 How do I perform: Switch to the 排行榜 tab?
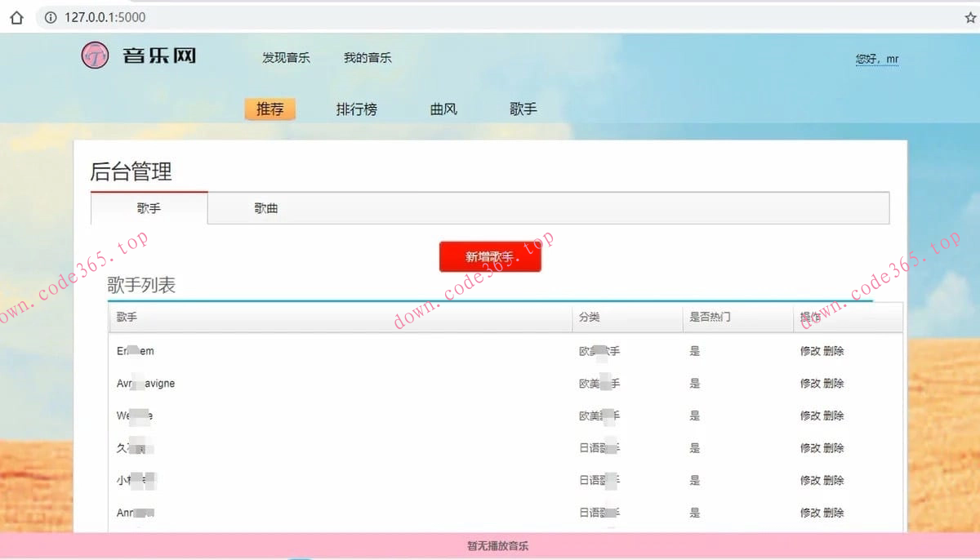click(356, 109)
